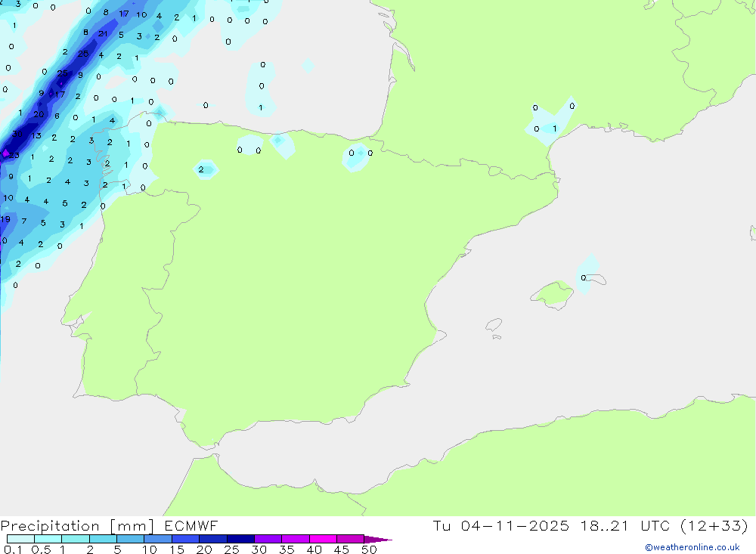The height and width of the screenshot is (554, 756).
Task: Open the weatheronline.co.uk copyright link
Action: pyautogui.click(x=692, y=547)
